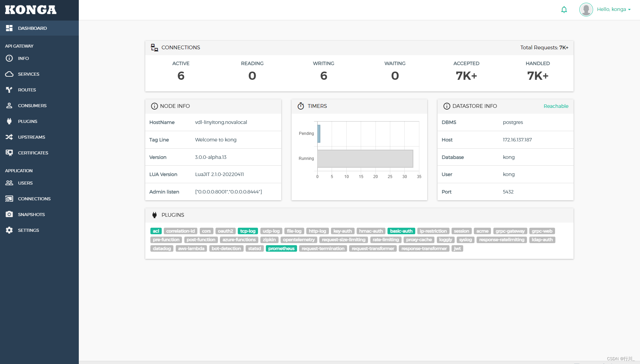Screen dimensions: 640x364
Task: Select the Services cloud icon
Action: 9,74
